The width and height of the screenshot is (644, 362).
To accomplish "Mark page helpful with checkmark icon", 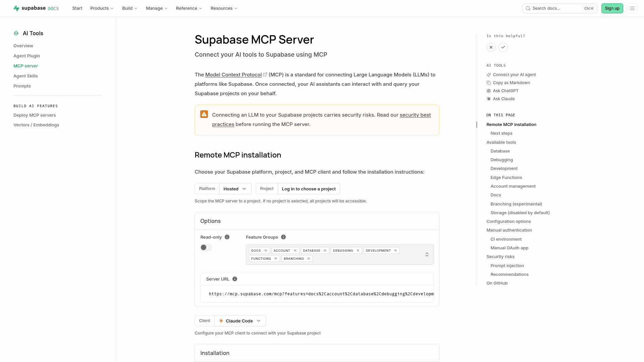I will click(x=503, y=47).
